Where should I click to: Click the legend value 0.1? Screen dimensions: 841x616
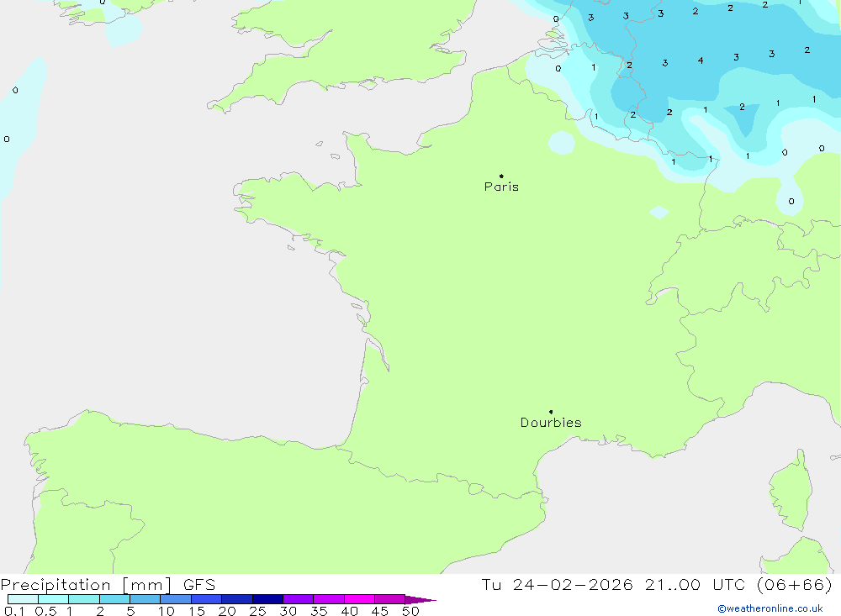click(x=14, y=611)
